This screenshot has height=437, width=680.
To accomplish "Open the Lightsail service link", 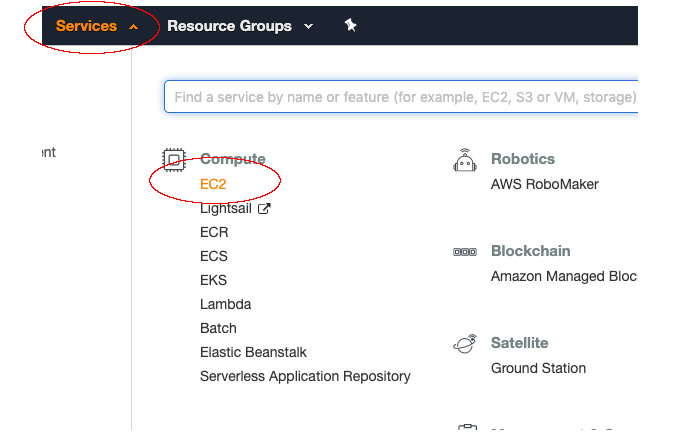I will (227, 209).
